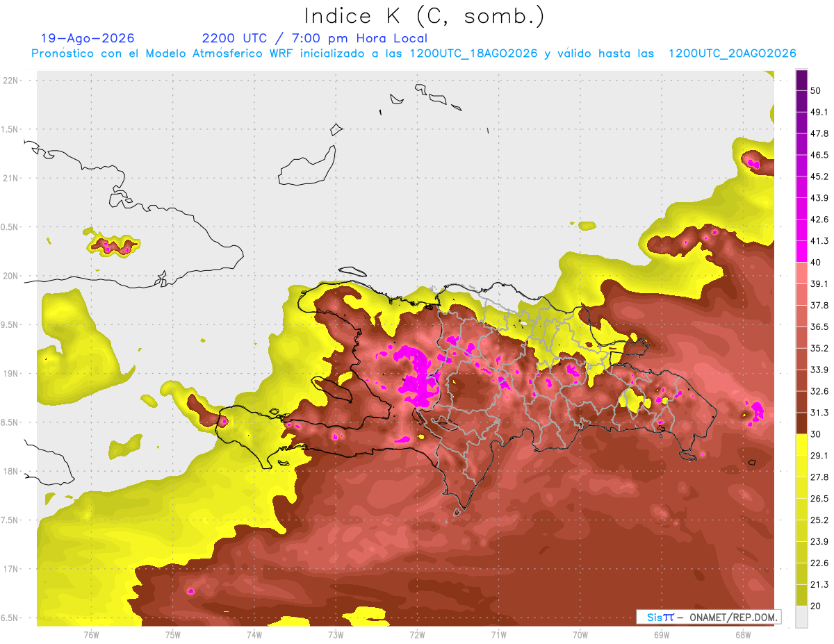Click the legend value "46.5"
Screen dimensions: 834x644
[x=819, y=155]
